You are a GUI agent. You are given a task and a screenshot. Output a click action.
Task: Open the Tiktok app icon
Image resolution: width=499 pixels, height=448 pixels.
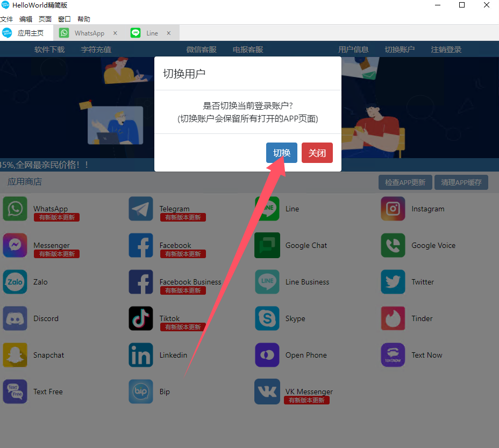coord(141,318)
